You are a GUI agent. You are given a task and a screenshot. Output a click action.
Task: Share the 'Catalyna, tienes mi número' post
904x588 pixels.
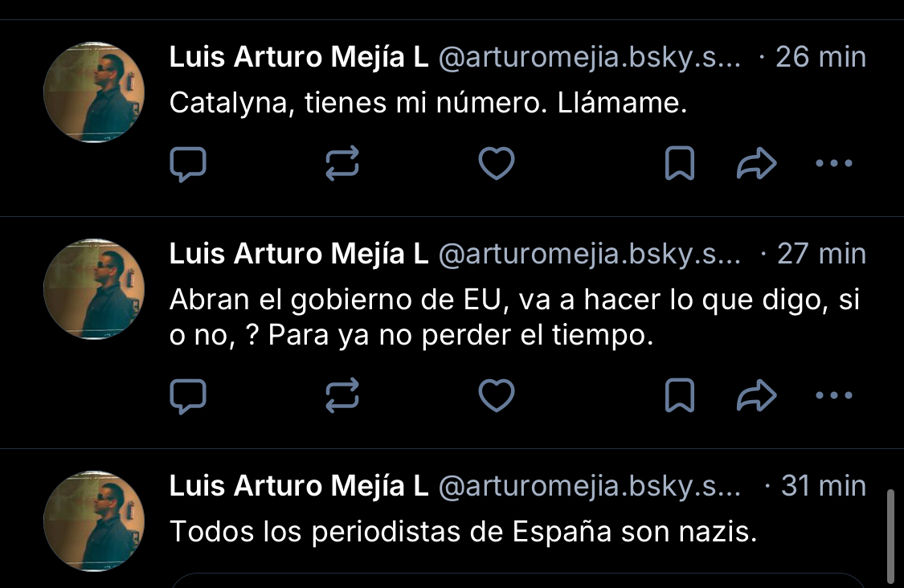pyautogui.click(x=756, y=165)
